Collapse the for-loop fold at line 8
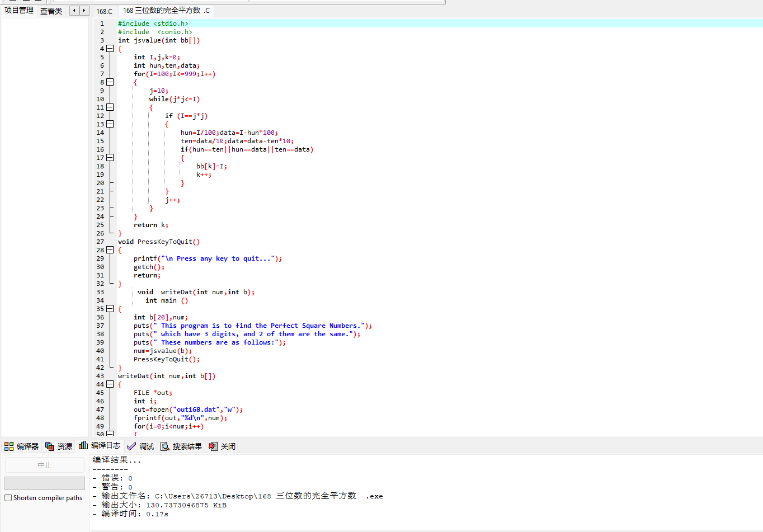Screen dimensions: 763x532 tap(110, 82)
